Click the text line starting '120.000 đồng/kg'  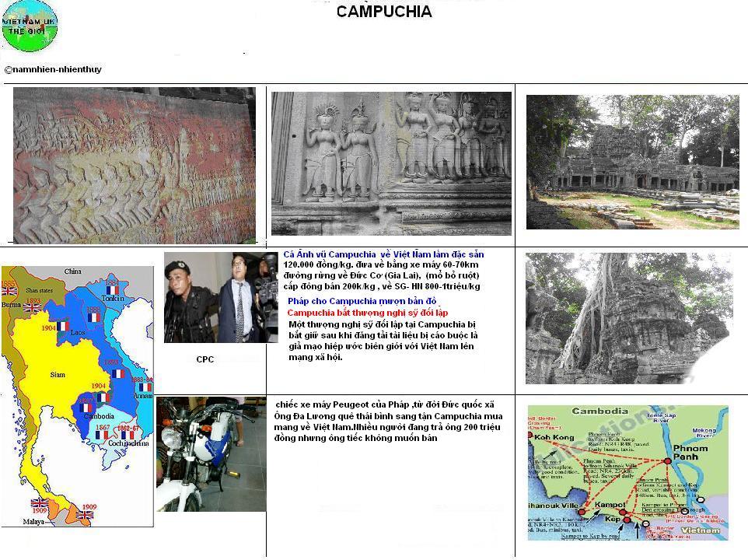[381, 264]
